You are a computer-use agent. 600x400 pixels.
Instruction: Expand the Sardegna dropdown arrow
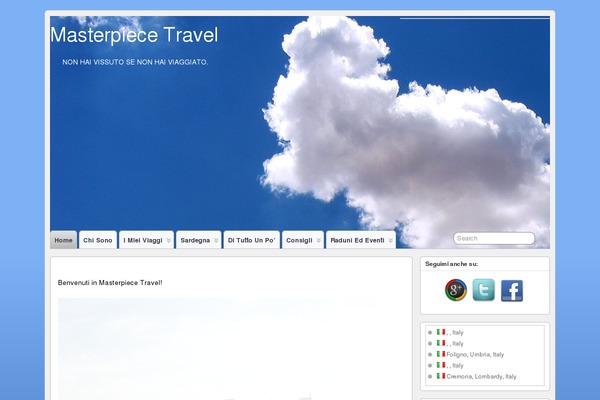pyautogui.click(x=216, y=240)
